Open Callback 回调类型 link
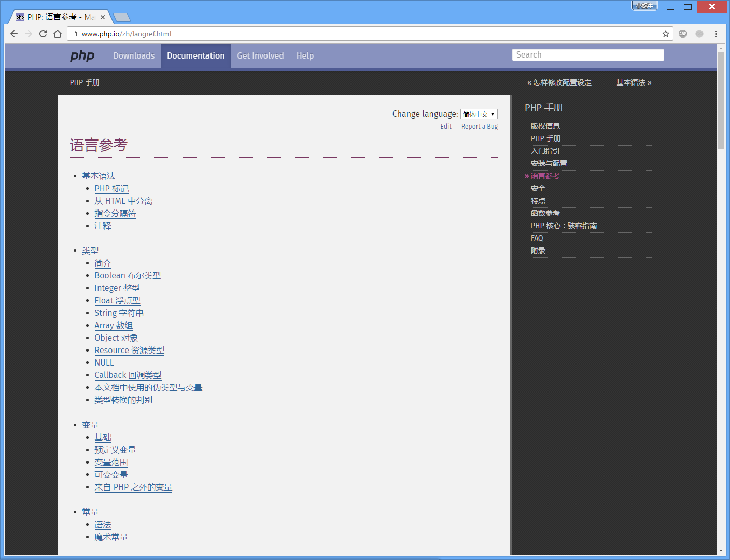Screen dimensions: 730x560 point(128,375)
